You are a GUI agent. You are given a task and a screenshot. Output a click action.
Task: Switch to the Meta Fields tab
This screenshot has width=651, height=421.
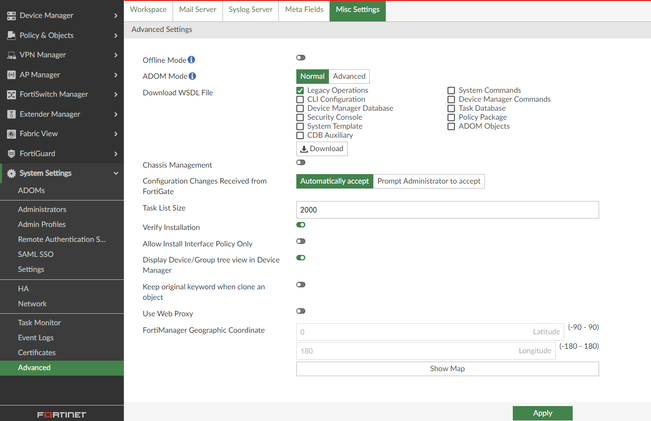(x=304, y=10)
